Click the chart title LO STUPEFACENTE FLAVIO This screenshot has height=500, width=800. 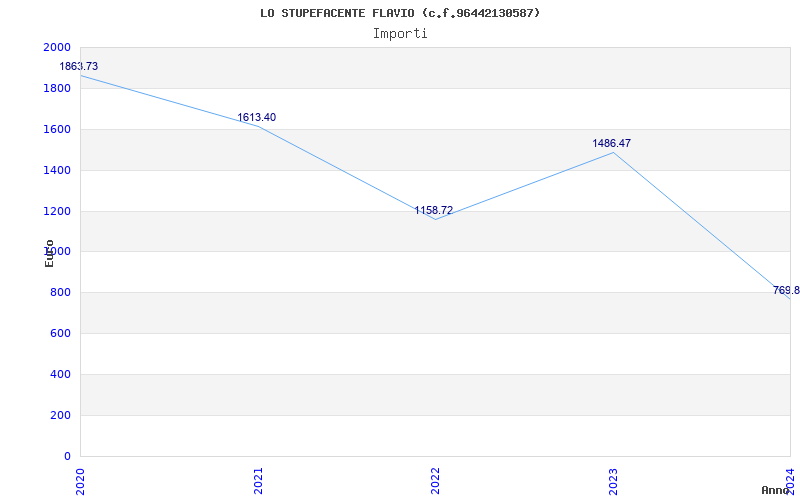click(400, 13)
